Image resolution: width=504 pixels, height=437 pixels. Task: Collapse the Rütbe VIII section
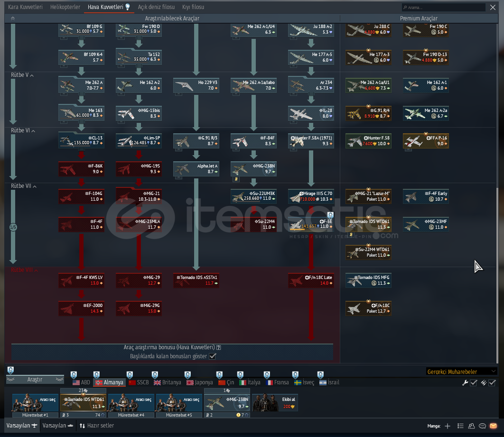pos(24,270)
